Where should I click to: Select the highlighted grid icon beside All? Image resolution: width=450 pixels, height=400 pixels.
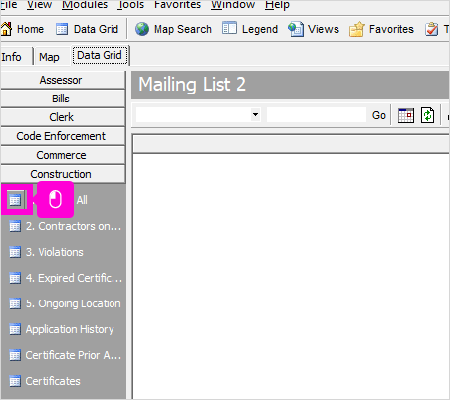[15, 200]
